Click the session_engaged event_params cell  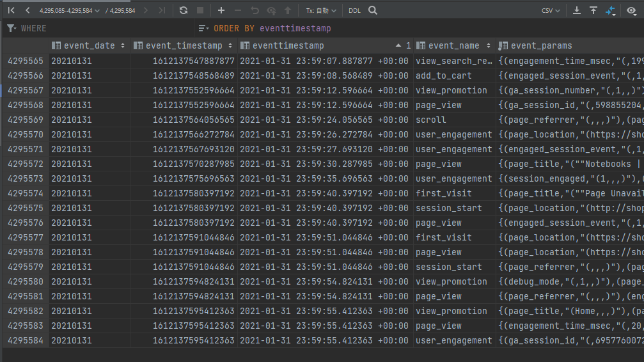click(x=570, y=178)
